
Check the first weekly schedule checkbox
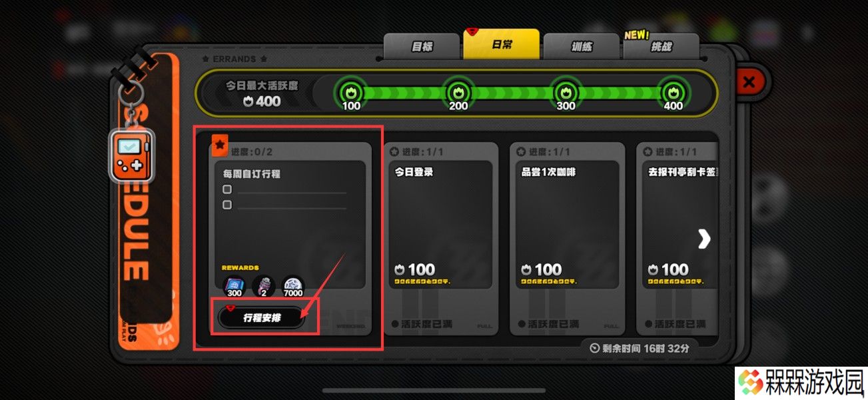(227, 190)
